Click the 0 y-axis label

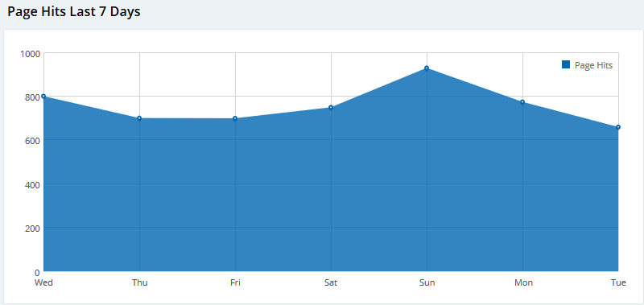point(37,273)
